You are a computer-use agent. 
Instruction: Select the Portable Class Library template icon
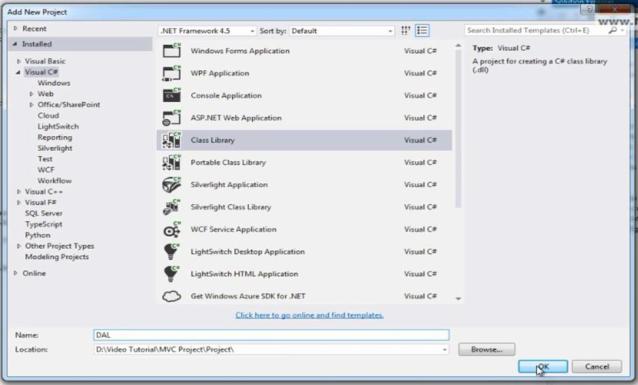coord(172,162)
